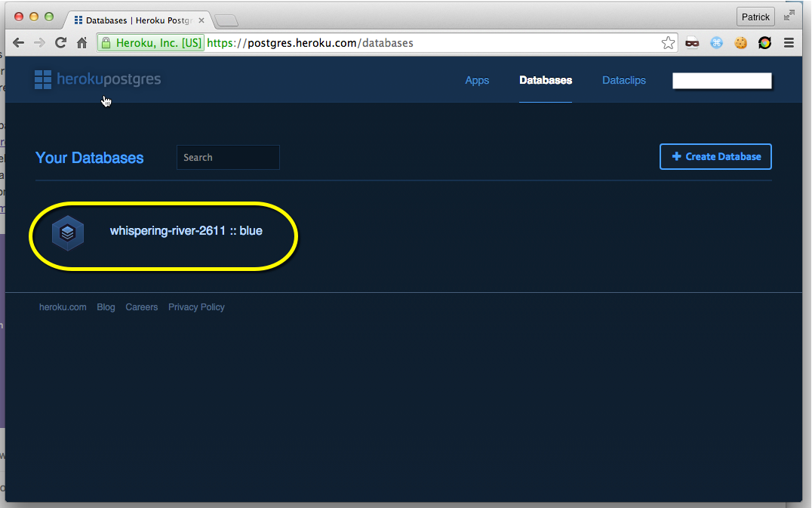
Task: Click the Your Databases heading
Action: [90, 158]
